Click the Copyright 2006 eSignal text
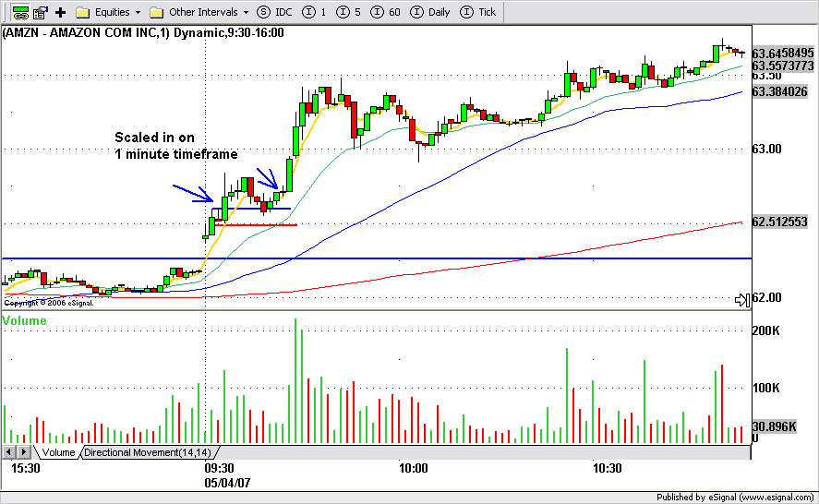The width and height of the screenshot is (819, 504). click(49, 303)
